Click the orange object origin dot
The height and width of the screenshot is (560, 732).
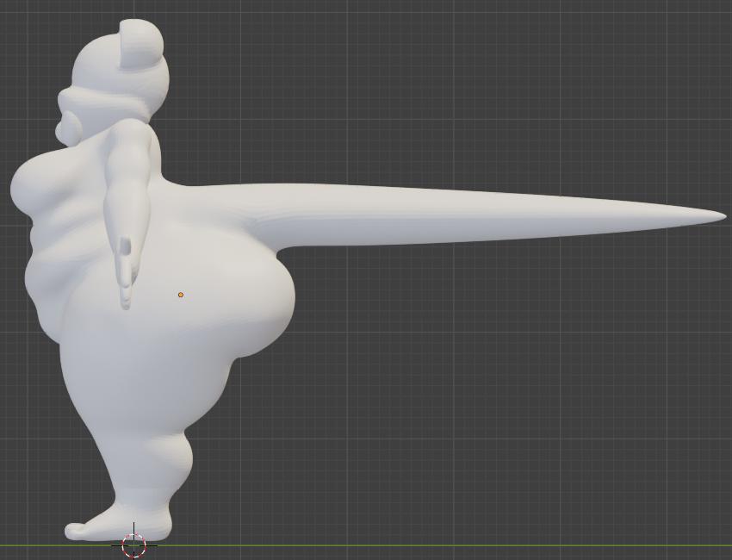coord(181,295)
